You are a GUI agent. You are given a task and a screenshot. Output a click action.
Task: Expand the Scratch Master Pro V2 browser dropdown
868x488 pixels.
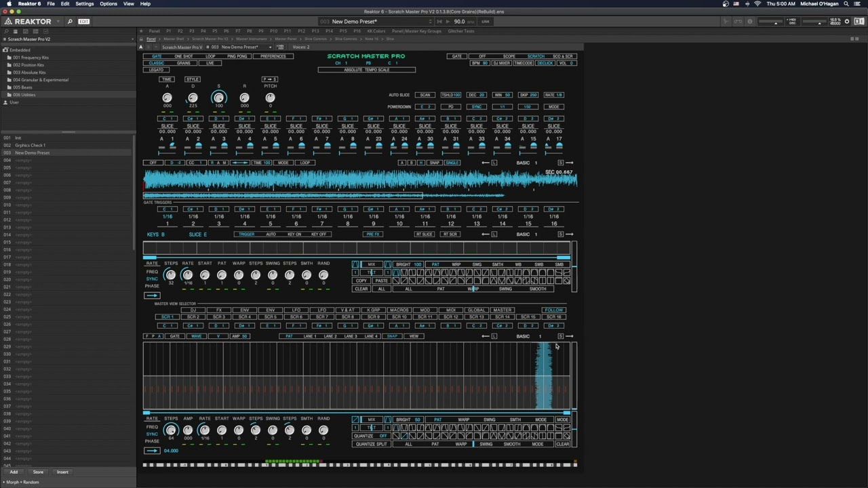[x=132, y=39]
